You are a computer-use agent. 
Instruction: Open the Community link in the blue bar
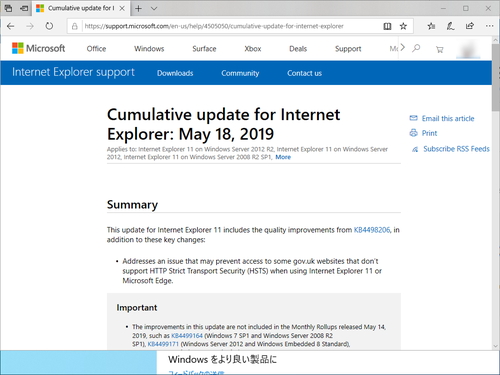tap(240, 73)
